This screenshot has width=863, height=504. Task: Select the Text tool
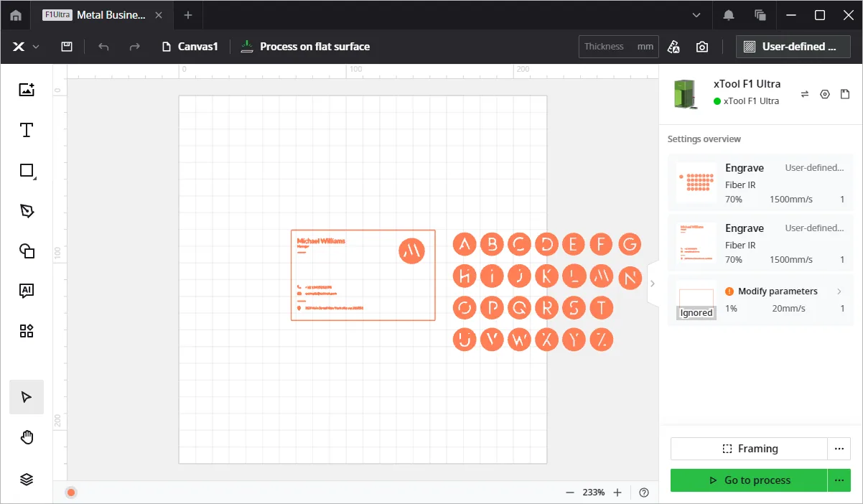click(x=27, y=130)
